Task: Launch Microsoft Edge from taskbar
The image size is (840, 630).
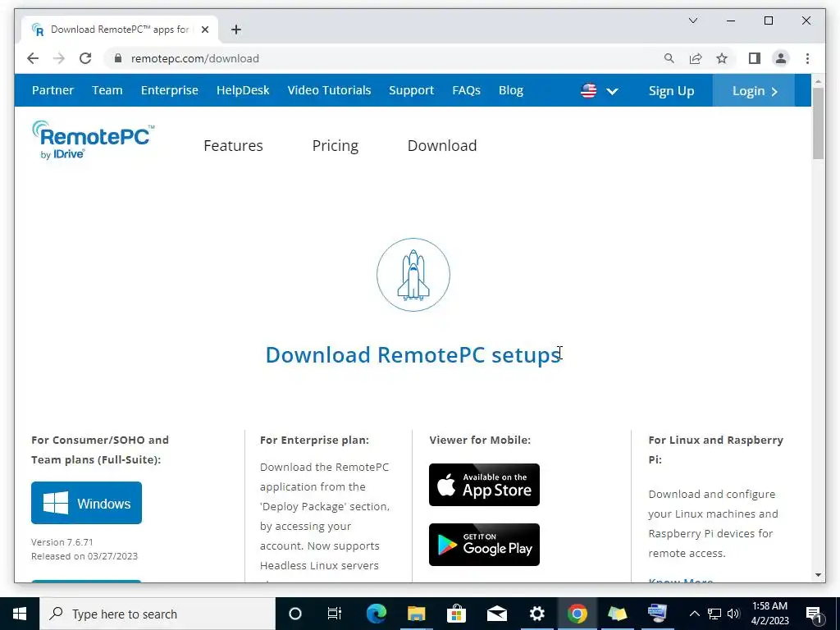Action: tap(376, 614)
